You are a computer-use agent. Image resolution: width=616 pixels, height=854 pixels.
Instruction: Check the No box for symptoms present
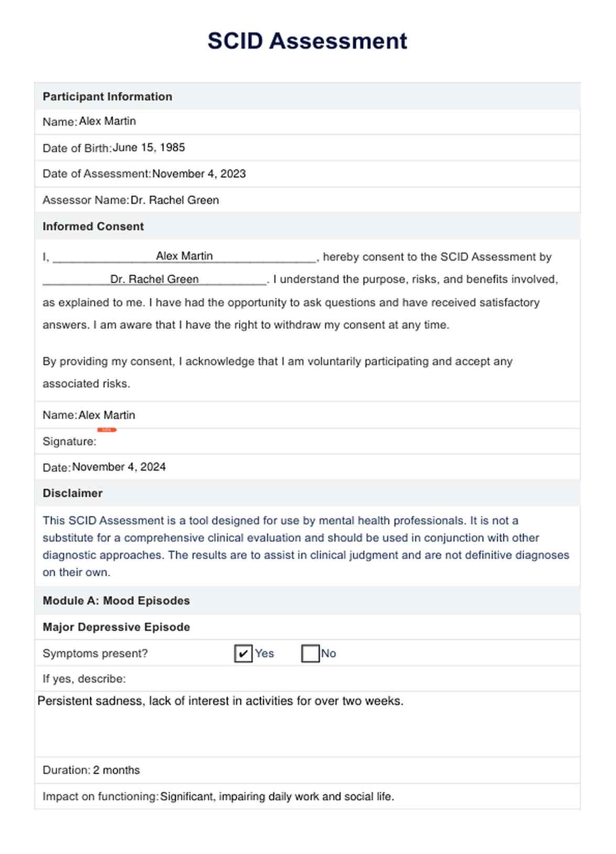[310, 653]
